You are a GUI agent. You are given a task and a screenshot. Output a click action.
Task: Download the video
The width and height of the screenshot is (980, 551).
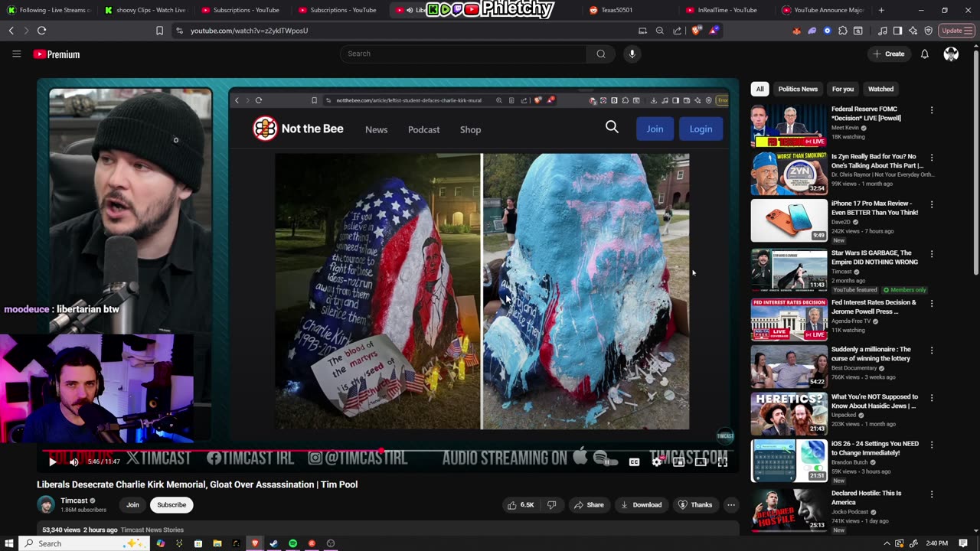(641, 505)
